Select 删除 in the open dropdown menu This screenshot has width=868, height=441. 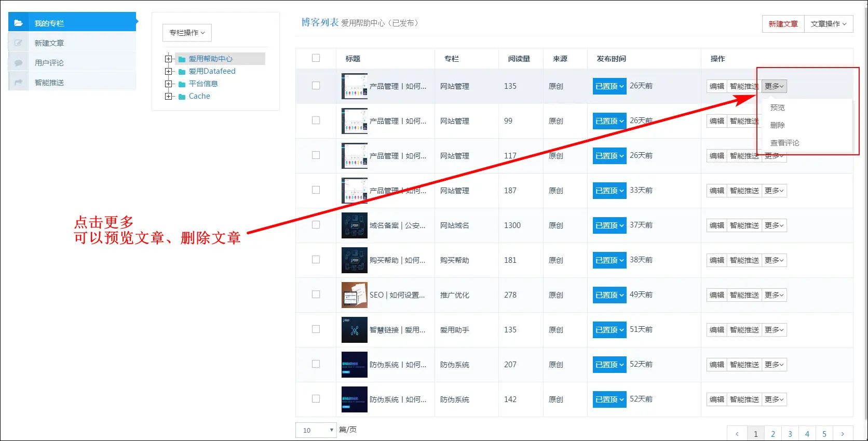[777, 125]
